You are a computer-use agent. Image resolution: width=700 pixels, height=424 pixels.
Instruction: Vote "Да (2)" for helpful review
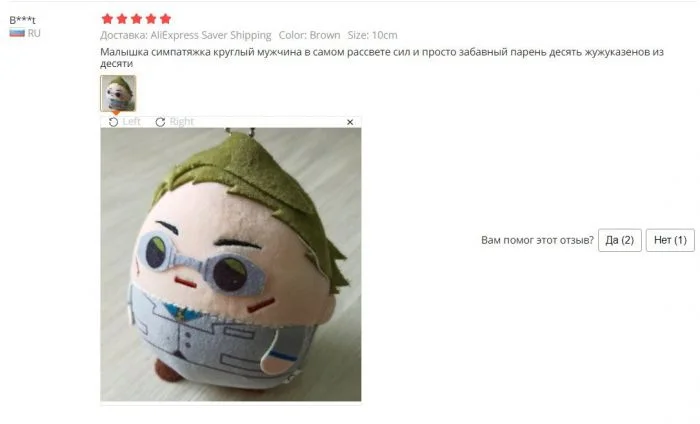click(x=620, y=240)
